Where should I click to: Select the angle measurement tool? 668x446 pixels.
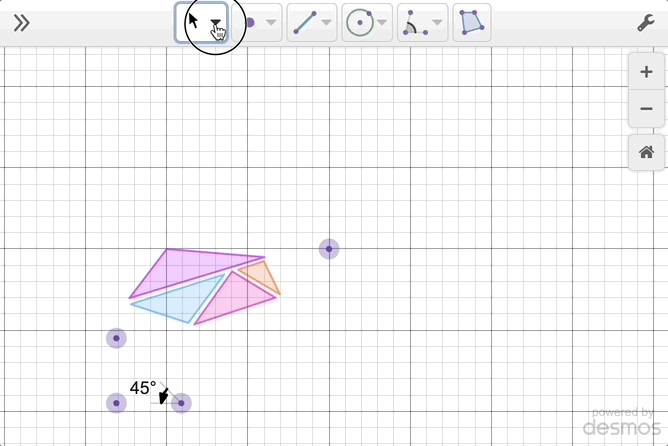415,22
